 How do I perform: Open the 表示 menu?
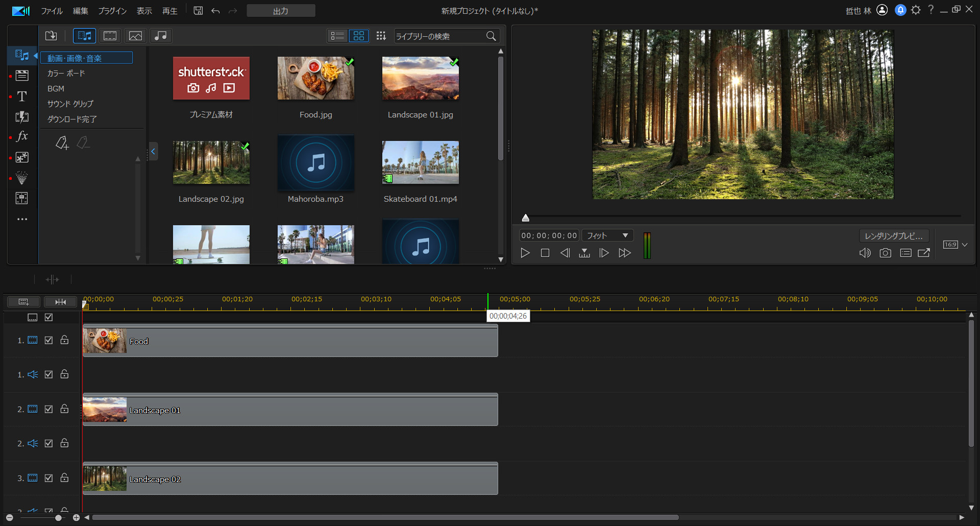coord(144,11)
